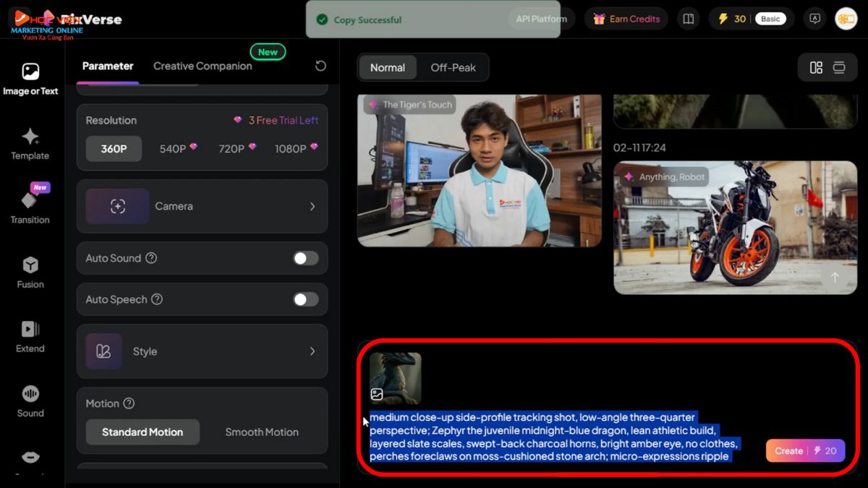Expand the Style settings chevron

pos(312,351)
